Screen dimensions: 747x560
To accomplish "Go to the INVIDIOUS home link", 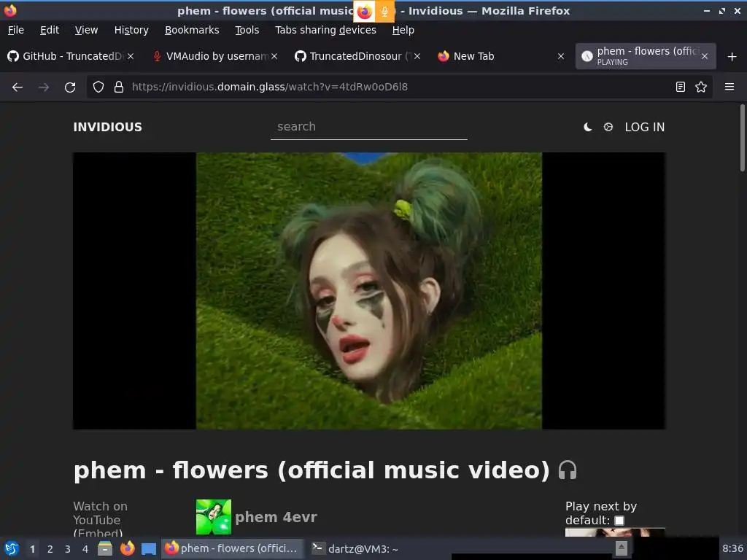I will pyautogui.click(x=108, y=127).
